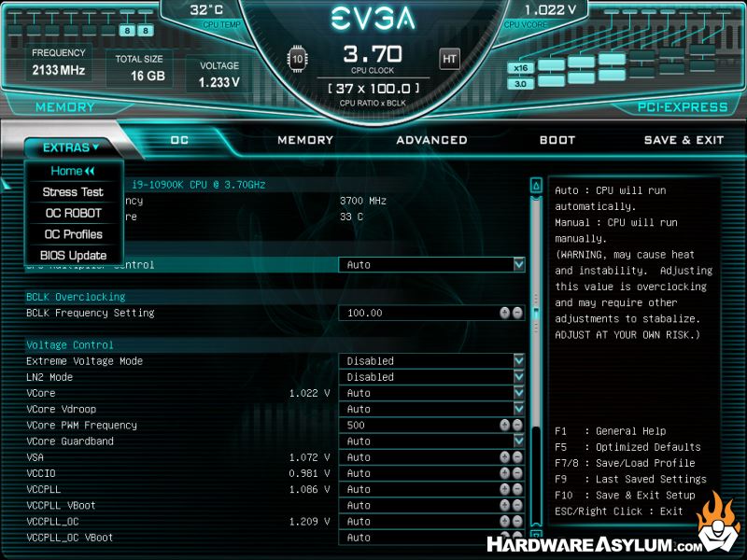Click the BCLK Frequency Setting value field
The image size is (747, 560).
coord(431,313)
